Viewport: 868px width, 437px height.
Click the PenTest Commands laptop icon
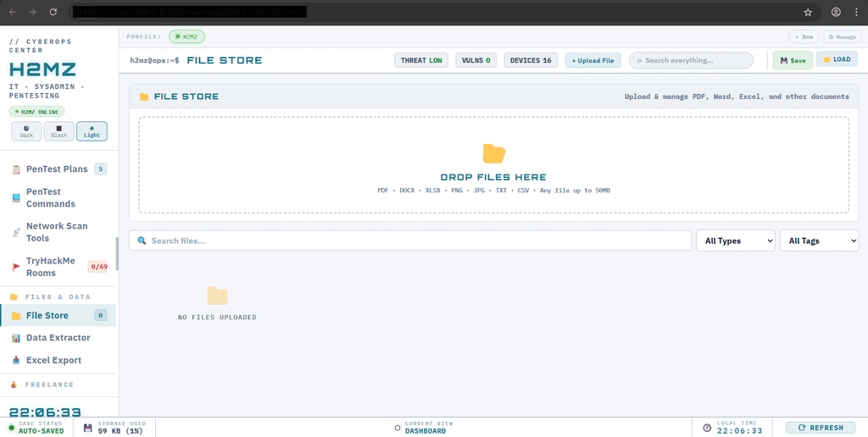tap(16, 198)
